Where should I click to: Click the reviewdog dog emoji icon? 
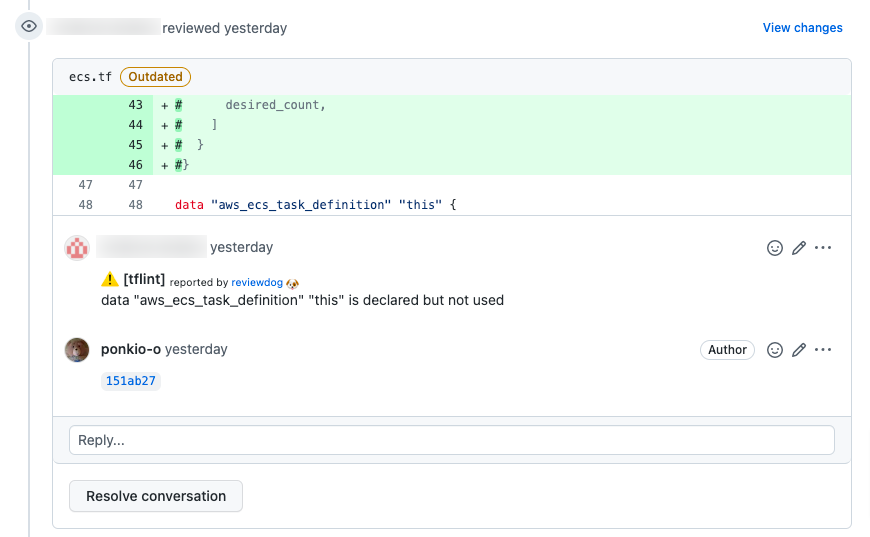click(292, 283)
